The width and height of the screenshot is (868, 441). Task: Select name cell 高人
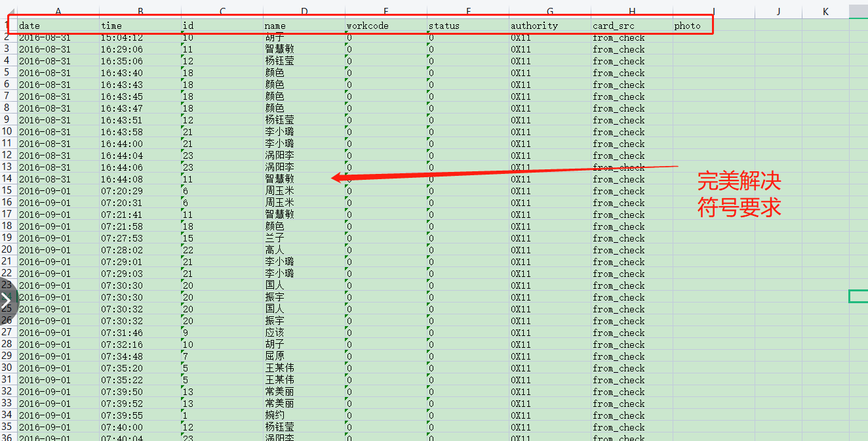[x=304, y=250]
